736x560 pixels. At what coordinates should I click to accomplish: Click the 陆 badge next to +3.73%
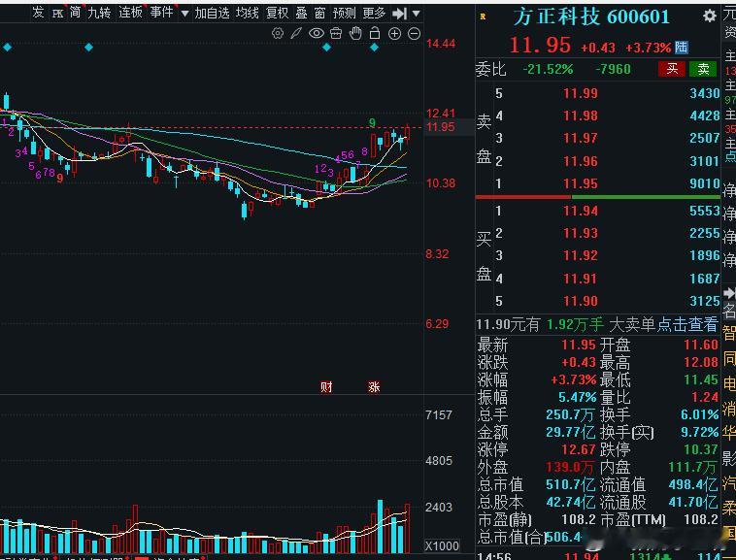point(681,47)
